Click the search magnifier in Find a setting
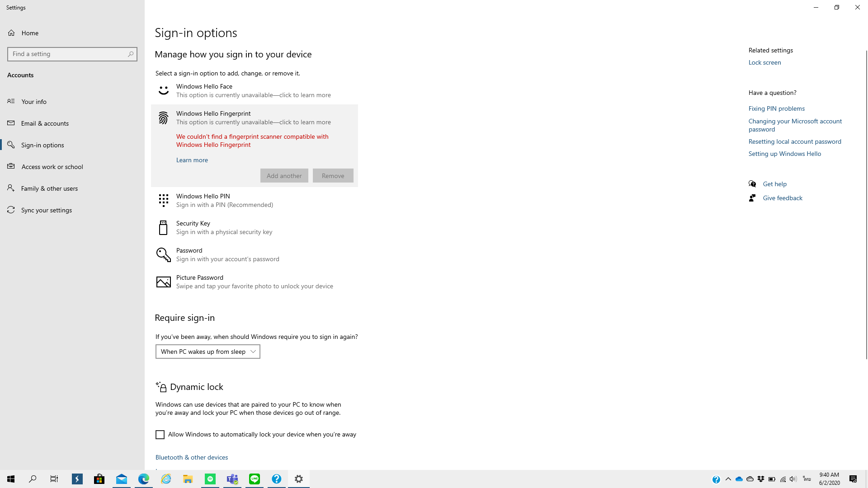 click(131, 54)
